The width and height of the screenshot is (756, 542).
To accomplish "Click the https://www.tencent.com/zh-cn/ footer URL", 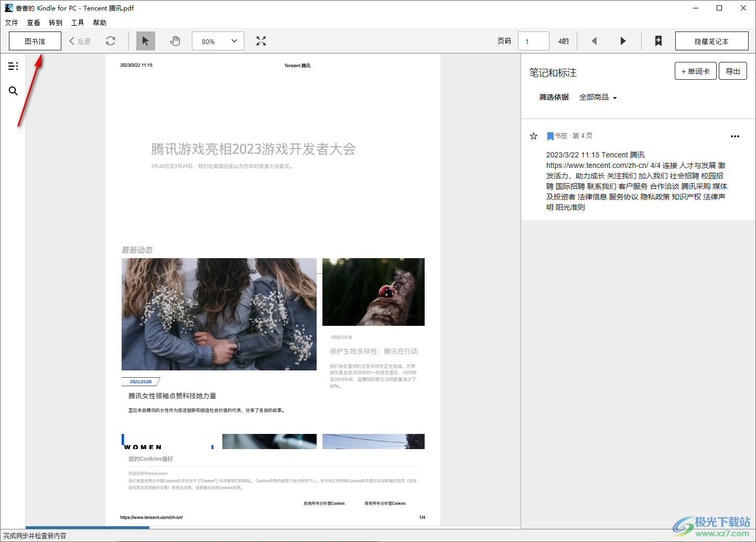I will 151,517.
